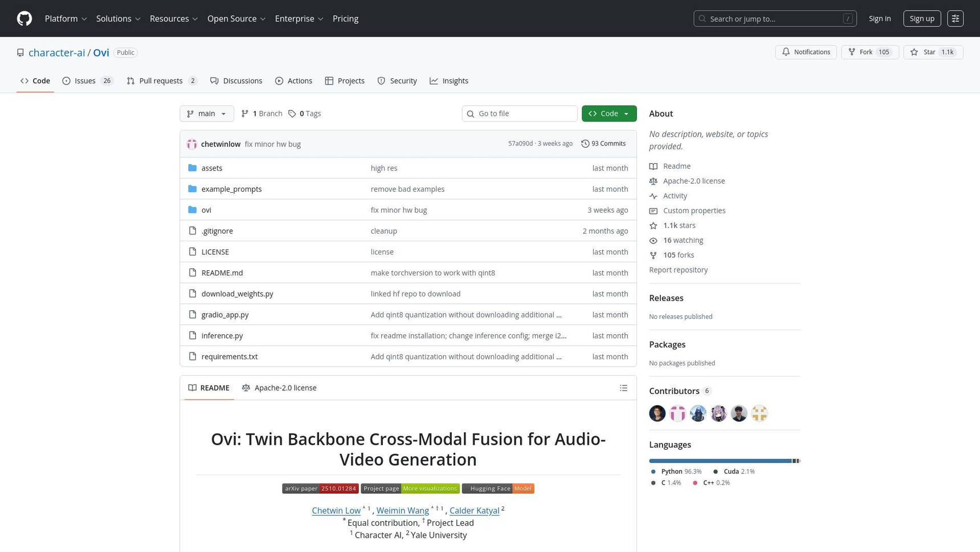This screenshot has width=980, height=552.
Task: Open the README.md file
Action: 222,273
